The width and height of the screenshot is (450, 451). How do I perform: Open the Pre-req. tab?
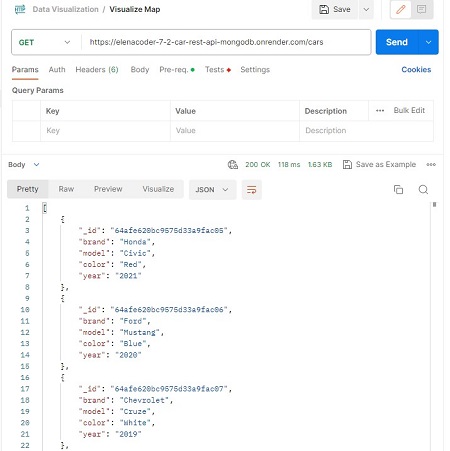coord(177,70)
